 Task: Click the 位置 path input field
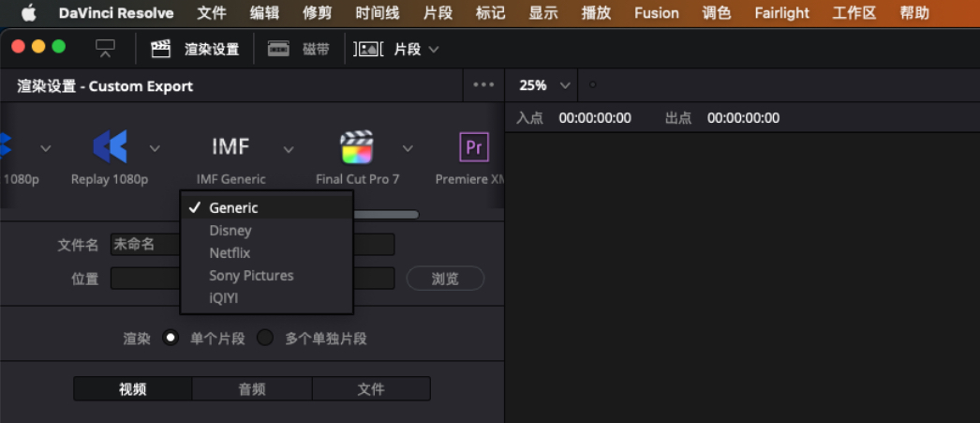pyautogui.click(x=253, y=279)
